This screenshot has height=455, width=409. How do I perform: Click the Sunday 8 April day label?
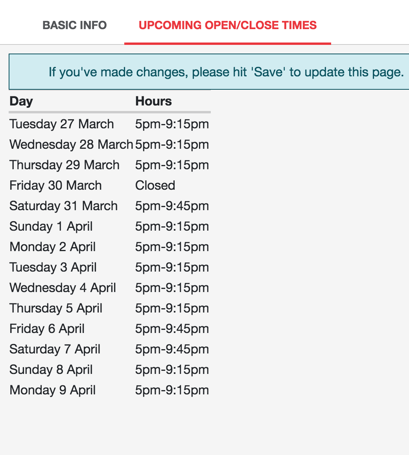[51, 370]
